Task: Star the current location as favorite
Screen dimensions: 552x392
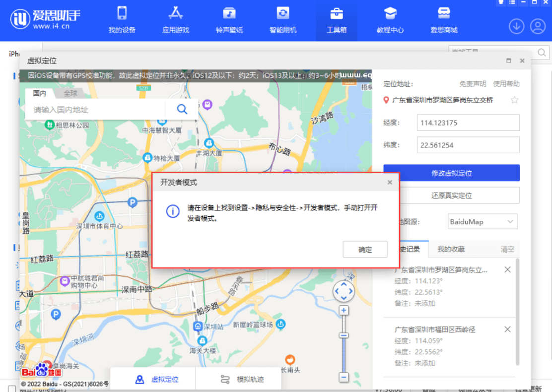Action: 515,100
